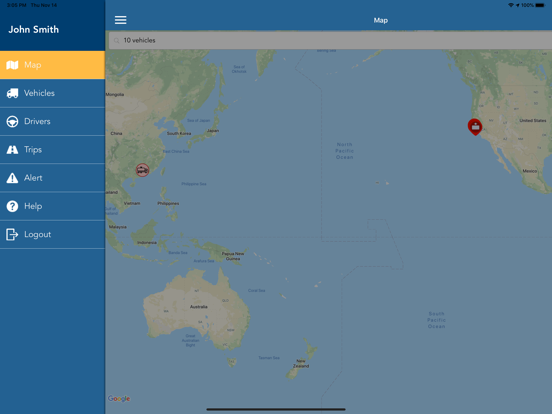Click the Philippines map label

pos(168,203)
